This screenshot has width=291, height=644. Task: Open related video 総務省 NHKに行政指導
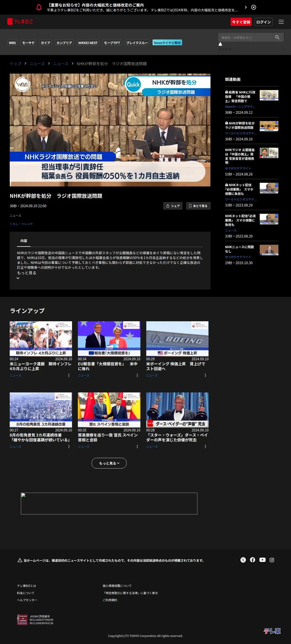pos(240,97)
